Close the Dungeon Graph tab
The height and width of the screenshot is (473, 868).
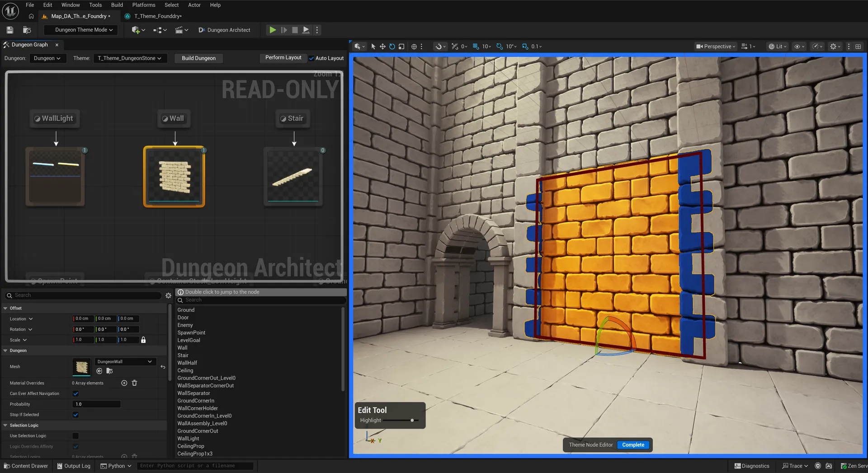[x=57, y=45]
